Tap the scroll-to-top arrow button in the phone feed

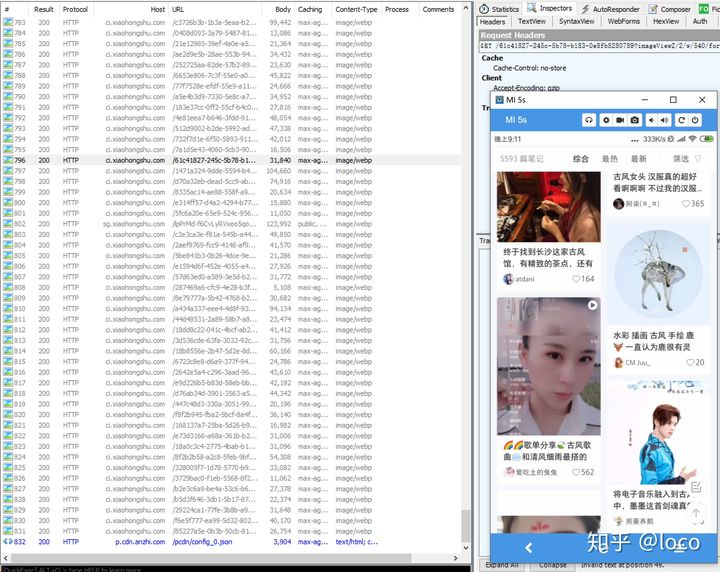coord(696,513)
